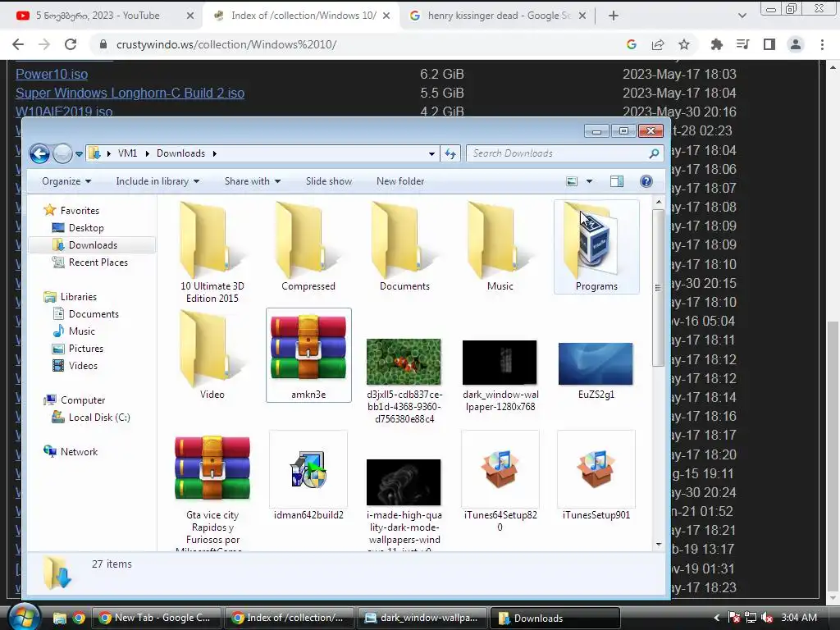The width and height of the screenshot is (840, 630).
Task: Expand the address bar previous locations dropdown
Action: tap(431, 153)
